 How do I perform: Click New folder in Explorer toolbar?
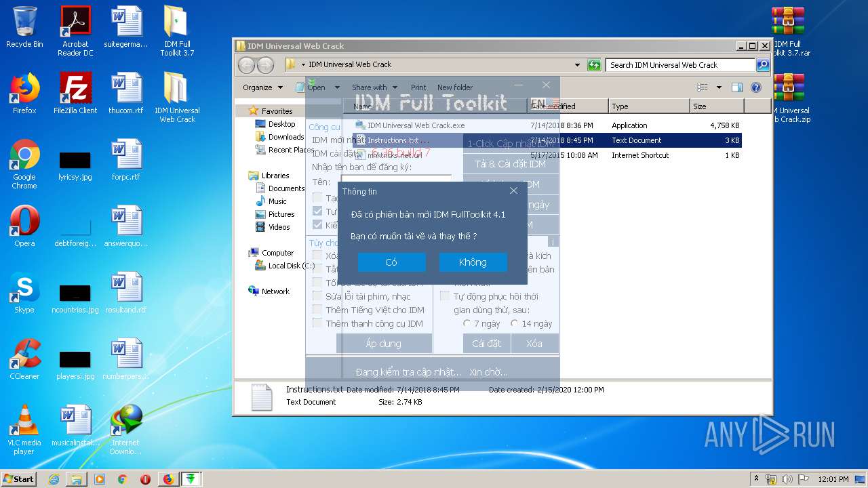(455, 87)
